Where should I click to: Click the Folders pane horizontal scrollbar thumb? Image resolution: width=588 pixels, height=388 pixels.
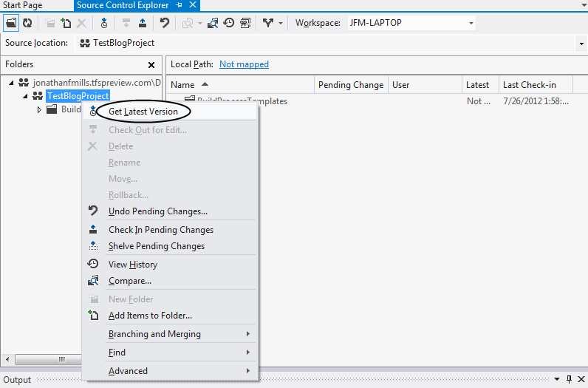[x=48, y=359]
